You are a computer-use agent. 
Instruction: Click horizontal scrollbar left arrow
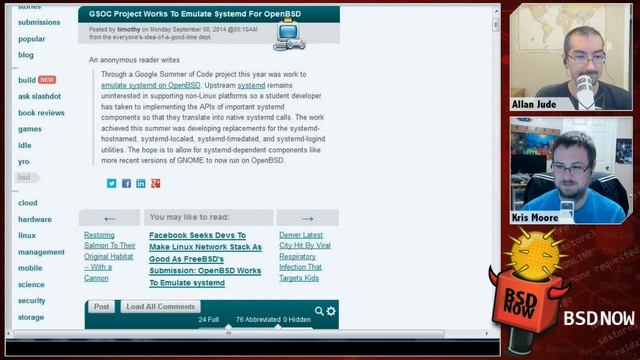pyautogui.click(x=8, y=333)
